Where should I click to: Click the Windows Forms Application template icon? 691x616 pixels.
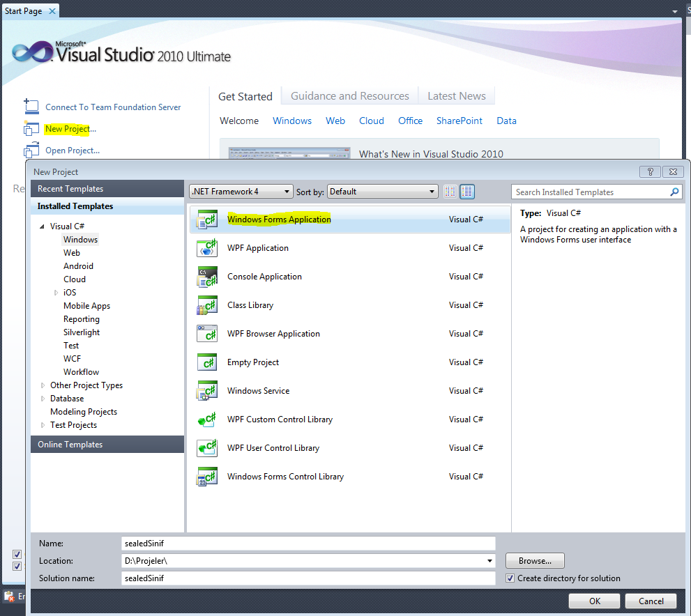[x=207, y=220]
